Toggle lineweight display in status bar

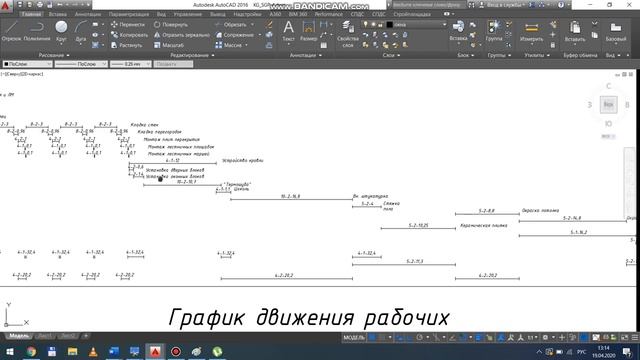click(x=478, y=338)
